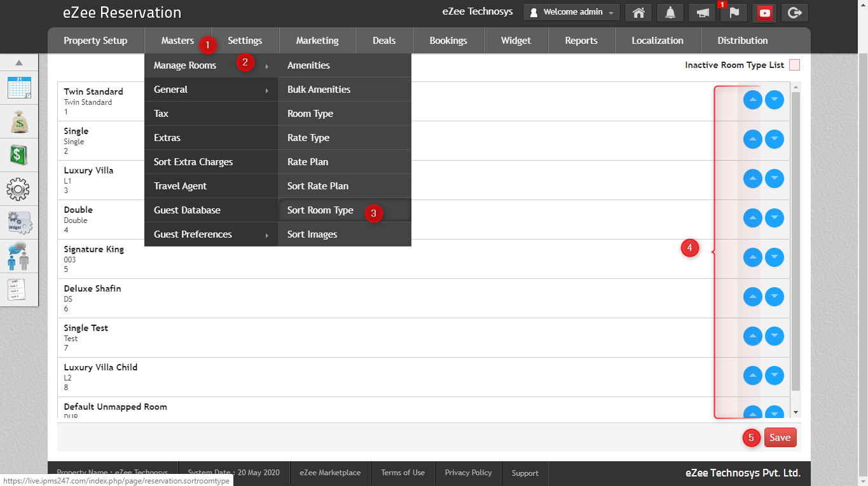The width and height of the screenshot is (868, 486).
Task: Open the gear settings icon in sidebar
Action: (19, 189)
